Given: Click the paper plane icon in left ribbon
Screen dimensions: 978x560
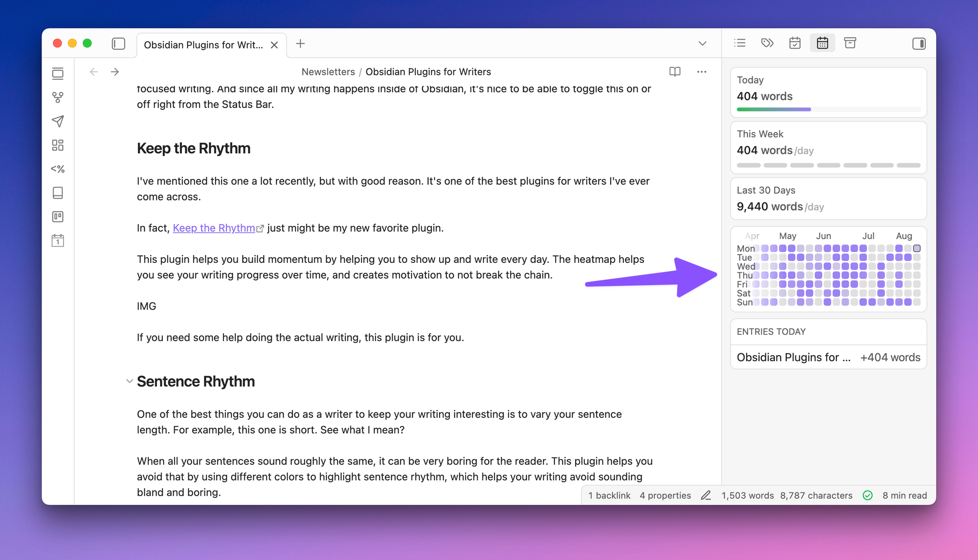Looking at the screenshot, I should 58,121.
